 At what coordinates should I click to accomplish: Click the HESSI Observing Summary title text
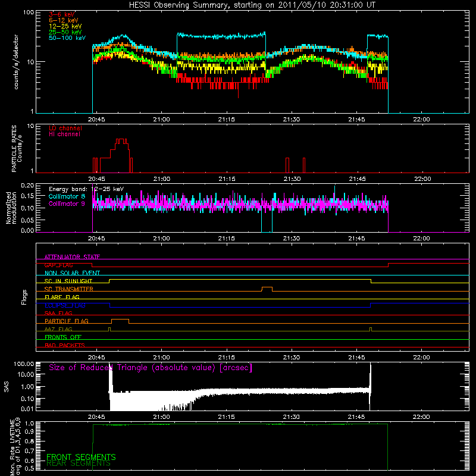[252, 5]
